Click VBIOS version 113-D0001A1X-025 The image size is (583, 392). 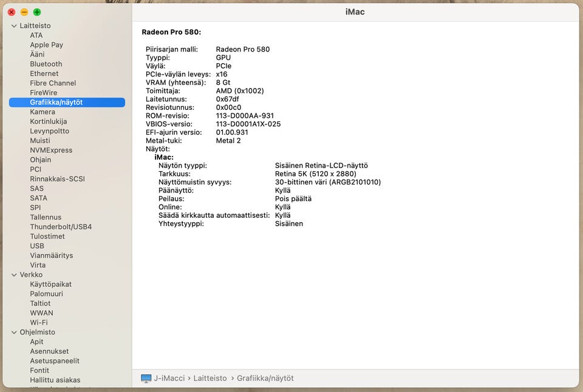click(248, 124)
